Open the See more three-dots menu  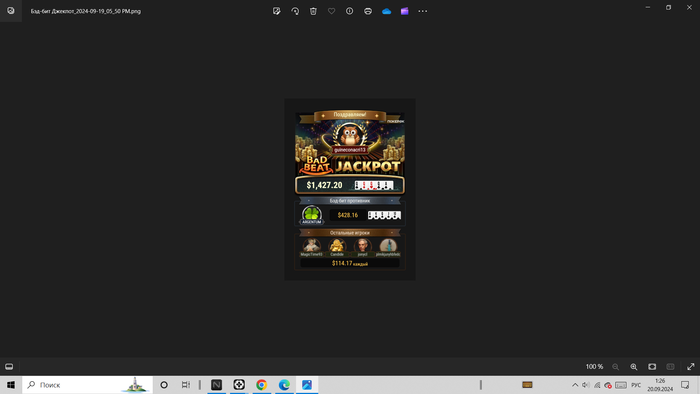[x=423, y=11]
